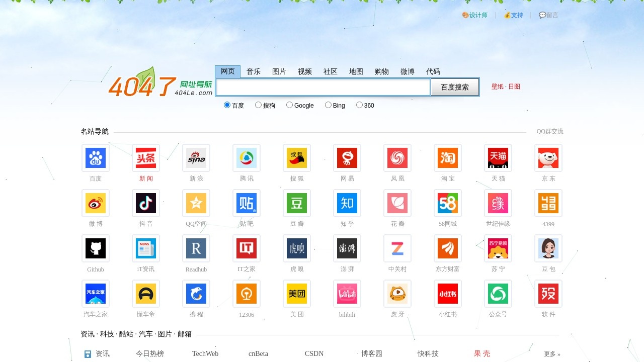Open the 壁纸 link

coord(498,86)
